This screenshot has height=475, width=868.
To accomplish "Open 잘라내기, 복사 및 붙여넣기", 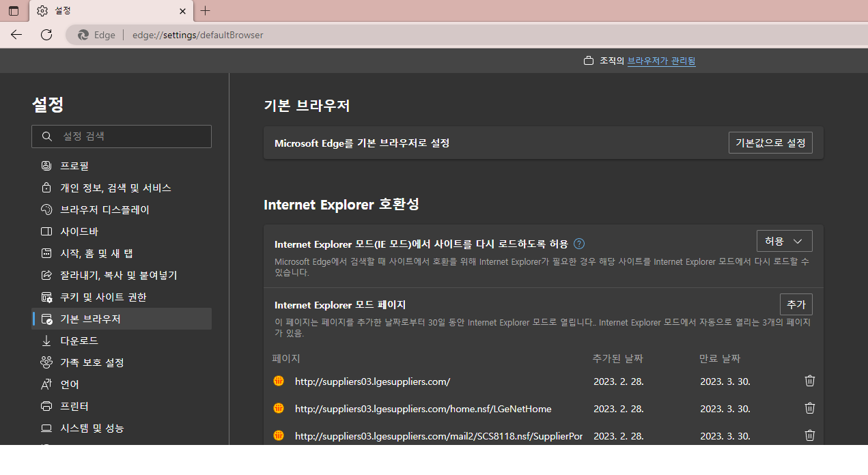I will pyautogui.click(x=122, y=275).
